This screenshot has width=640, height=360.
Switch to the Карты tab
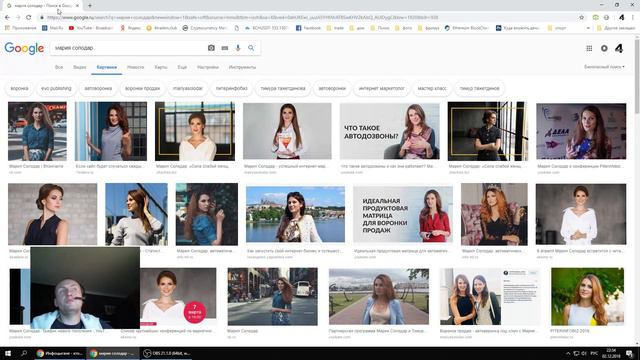pos(161,67)
